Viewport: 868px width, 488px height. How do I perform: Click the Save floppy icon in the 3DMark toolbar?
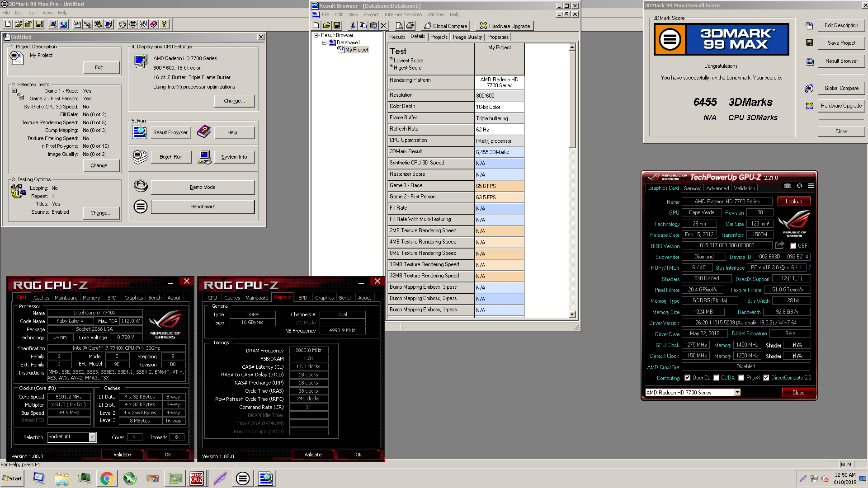coord(39,24)
